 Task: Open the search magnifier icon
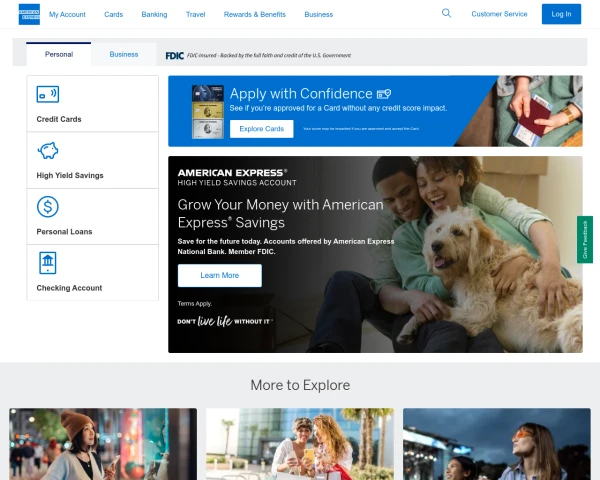446,13
